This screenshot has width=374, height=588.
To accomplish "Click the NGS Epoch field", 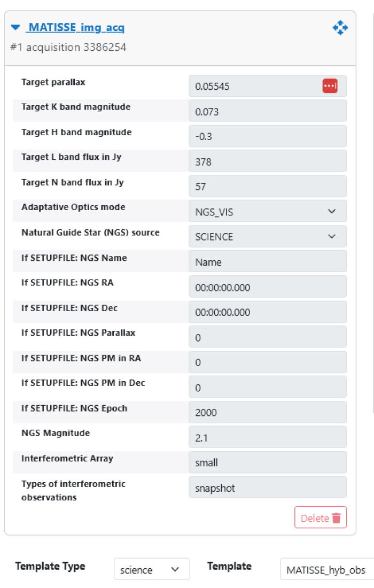I will 267,412.
